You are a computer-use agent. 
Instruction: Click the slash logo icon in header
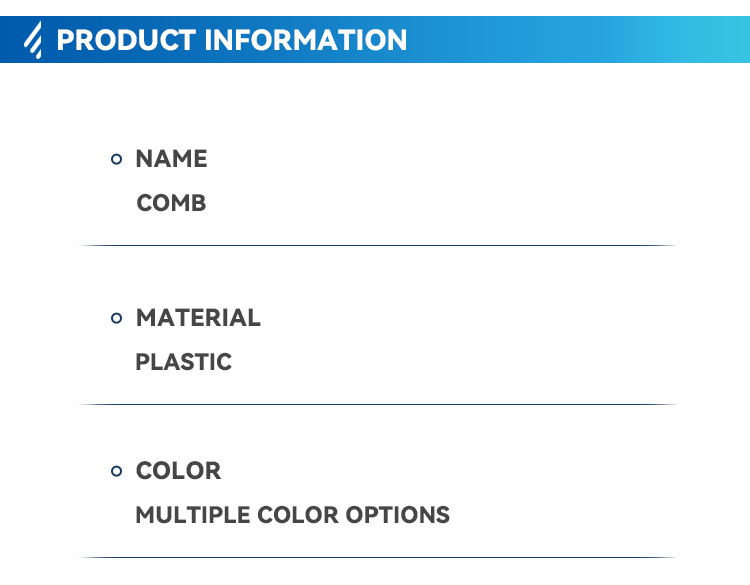35,41
